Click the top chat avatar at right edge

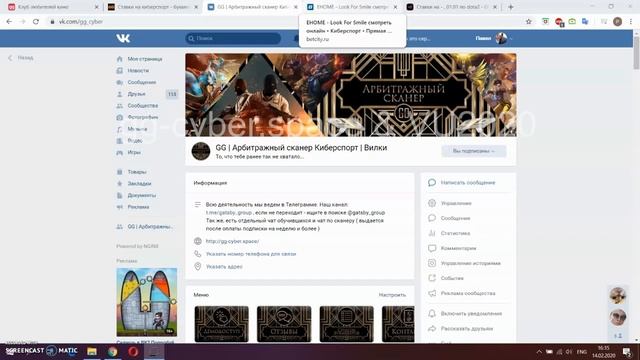(618, 296)
